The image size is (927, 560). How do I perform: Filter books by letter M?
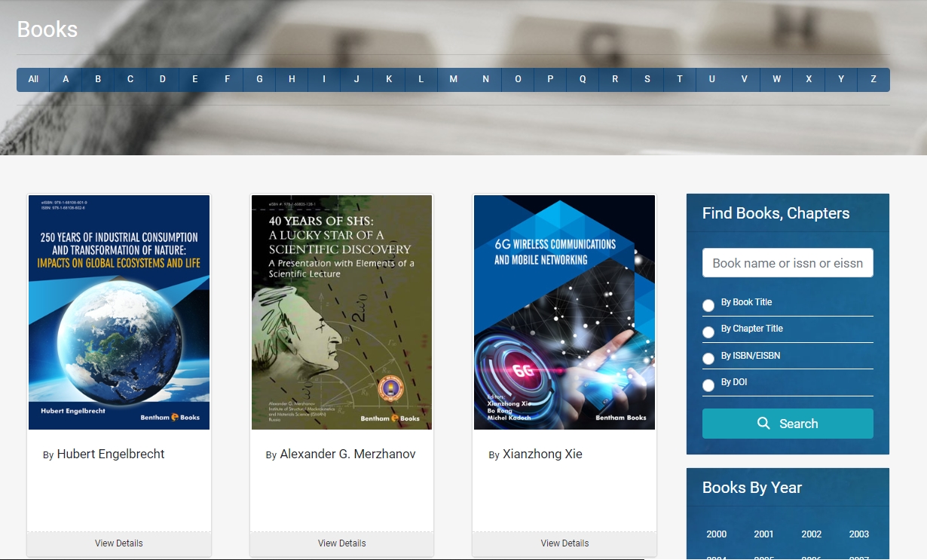click(x=453, y=79)
